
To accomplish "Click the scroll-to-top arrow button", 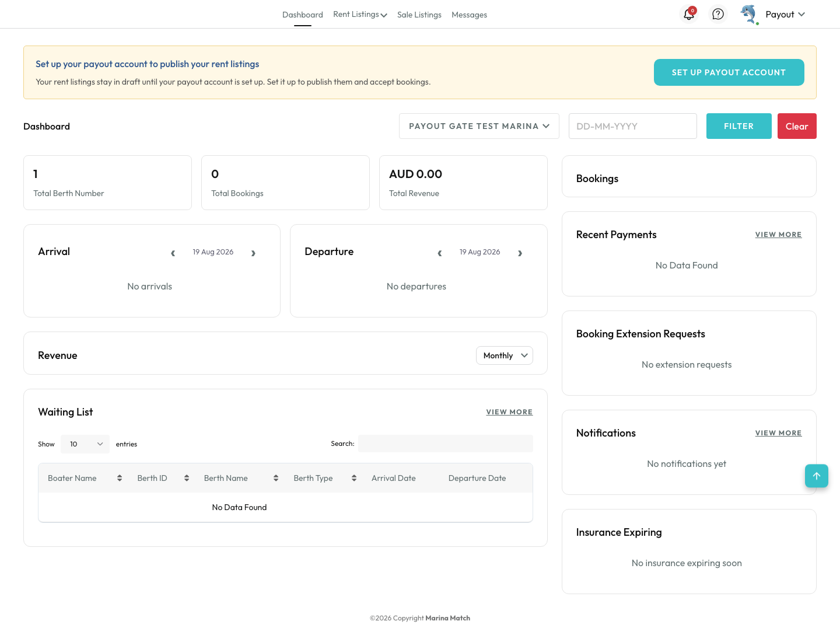I will (x=817, y=476).
